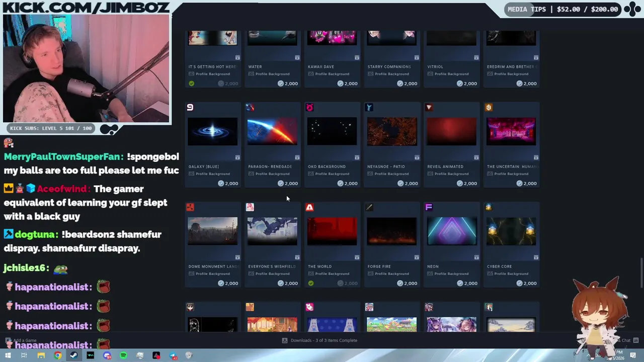Click the Steam taskbar icon
Viewport: 644px width, 362px height.
(74, 356)
